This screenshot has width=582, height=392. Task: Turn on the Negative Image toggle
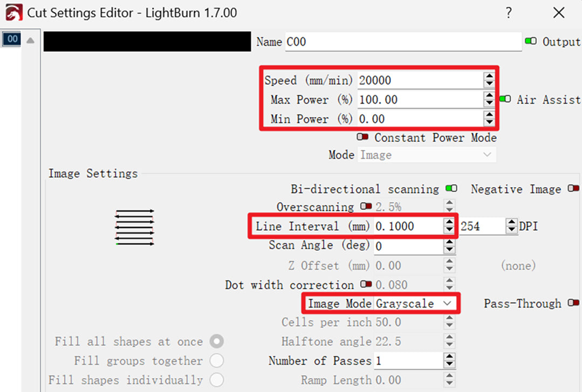(x=573, y=189)
